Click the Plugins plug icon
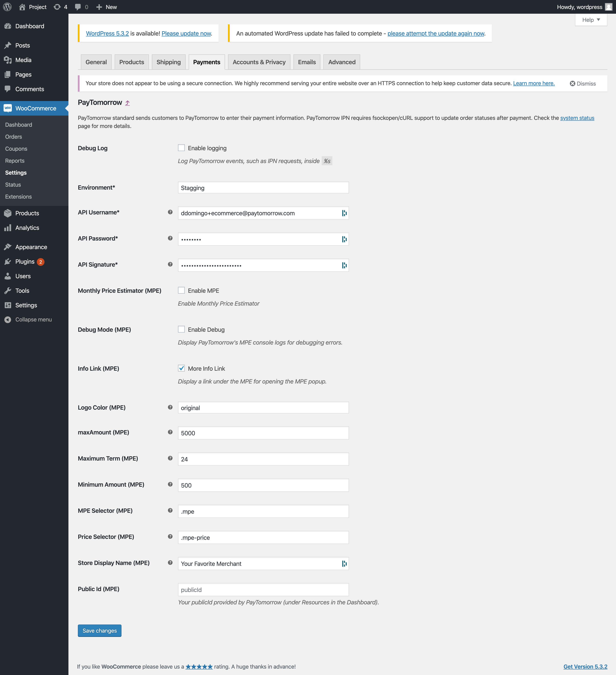This screenshot has height=675, width=616. (8, 262)
